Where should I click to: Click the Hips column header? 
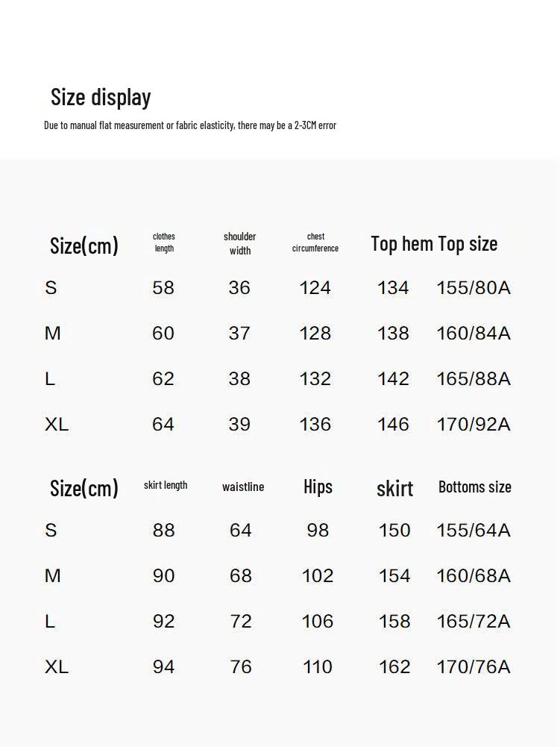click(x=318, y=487)
